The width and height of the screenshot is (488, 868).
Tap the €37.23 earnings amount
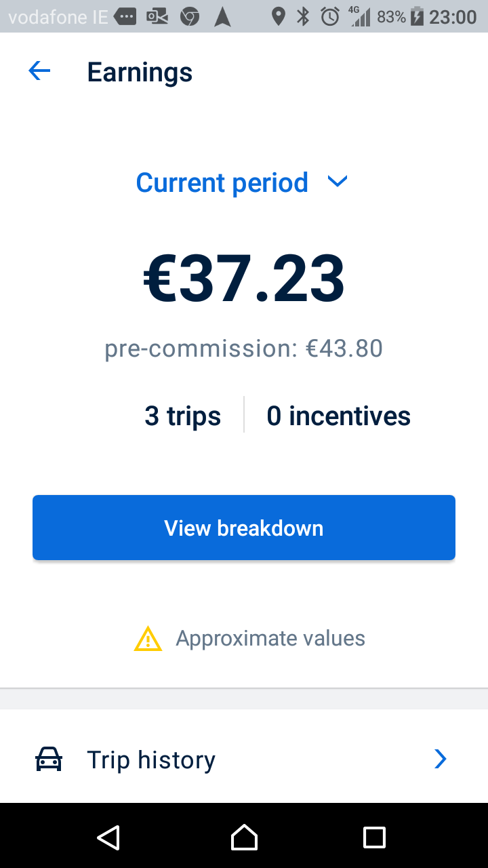coord(244,279)
